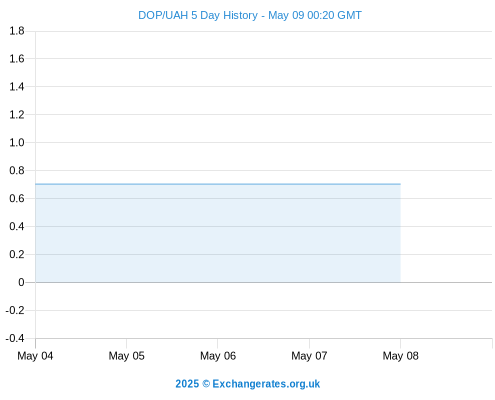Screen dimensions: 495x400
Task: Click the 0.8 y-axis label
Action: pos(17,171)
